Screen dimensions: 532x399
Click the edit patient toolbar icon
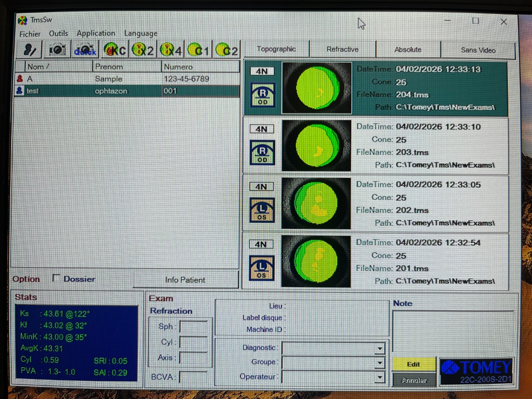(29, 50)
